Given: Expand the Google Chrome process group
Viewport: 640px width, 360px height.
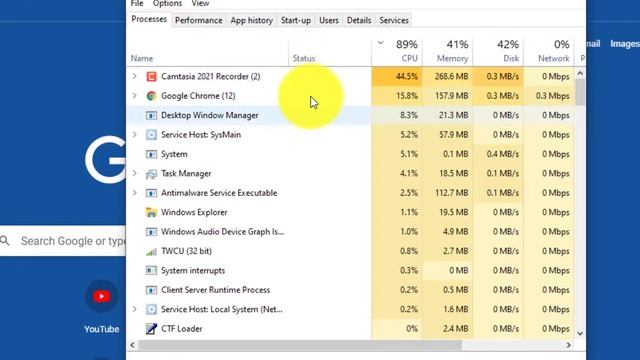Looking at the screenshot, I should 134,96.
